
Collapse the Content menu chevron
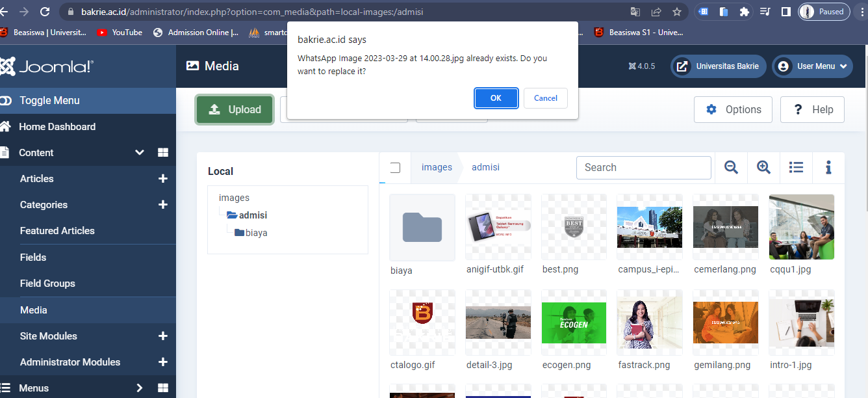click(x=139, y=153)
